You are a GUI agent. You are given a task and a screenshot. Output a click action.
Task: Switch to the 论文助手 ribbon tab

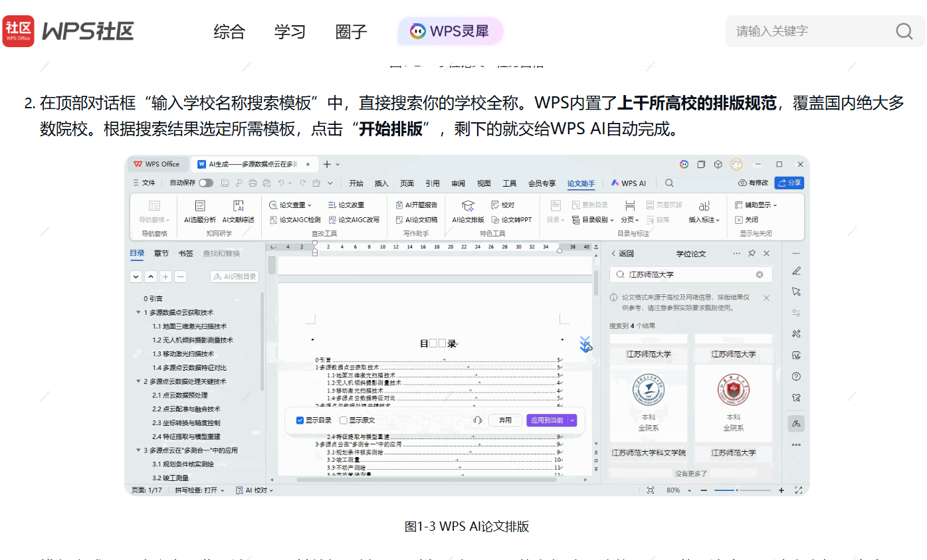[581, 183]
